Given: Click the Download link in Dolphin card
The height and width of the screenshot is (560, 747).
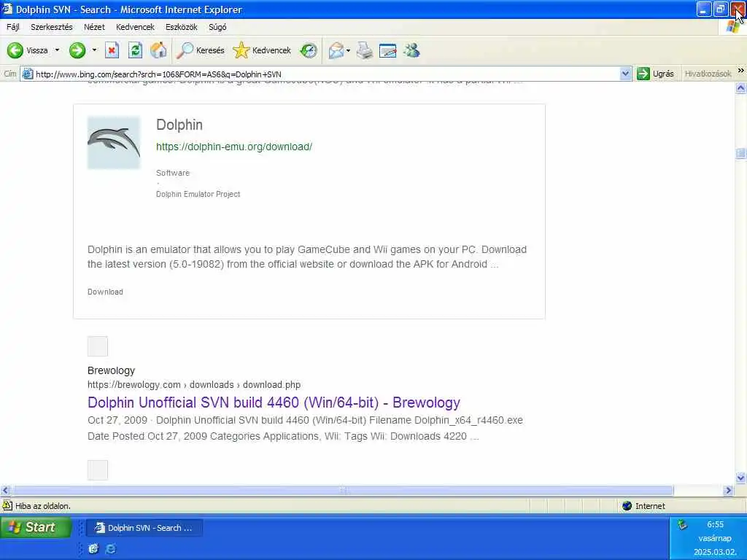Looking at the screenshot, I should [105, 292].
